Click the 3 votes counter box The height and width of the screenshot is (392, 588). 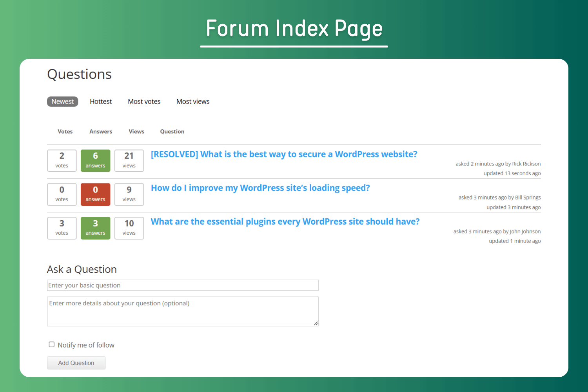(62, 228)
